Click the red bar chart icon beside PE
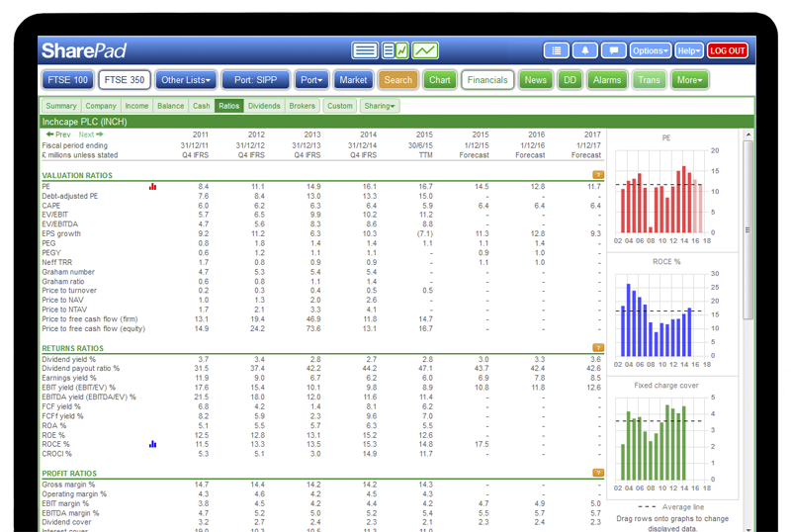The width and height of the screenshot is (791, 532). tap(153, 186)
